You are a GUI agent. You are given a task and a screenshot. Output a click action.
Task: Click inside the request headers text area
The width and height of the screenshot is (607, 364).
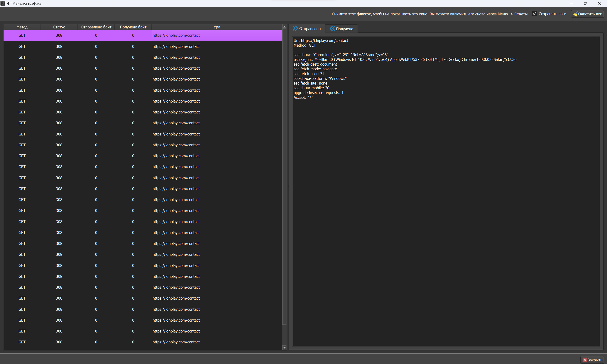pyautogui.click(x=446, y=196)
